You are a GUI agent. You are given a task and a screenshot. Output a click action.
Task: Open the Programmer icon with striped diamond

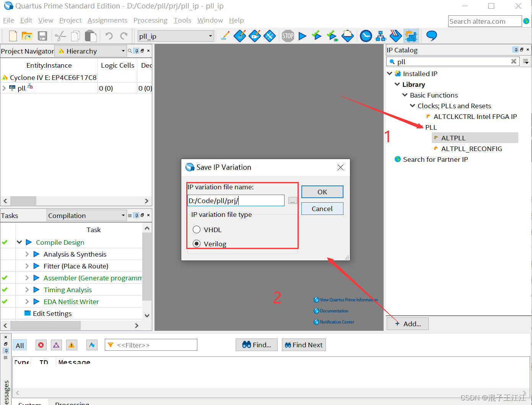pos(395,36)
